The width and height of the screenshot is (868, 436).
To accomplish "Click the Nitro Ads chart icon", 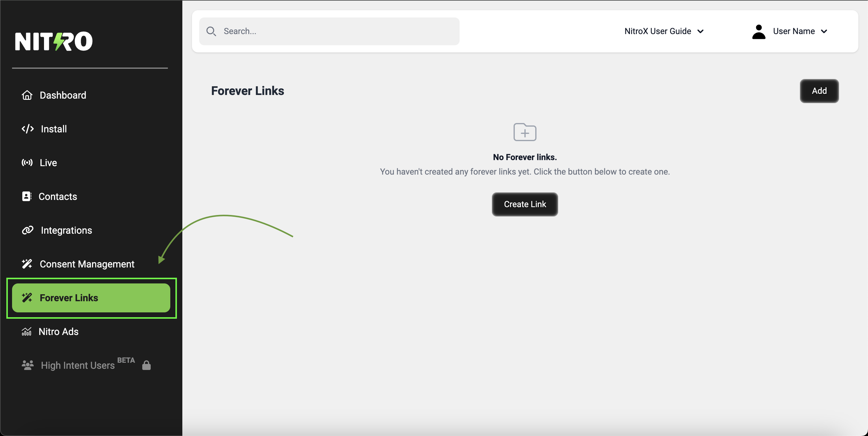I will (27, 331).
